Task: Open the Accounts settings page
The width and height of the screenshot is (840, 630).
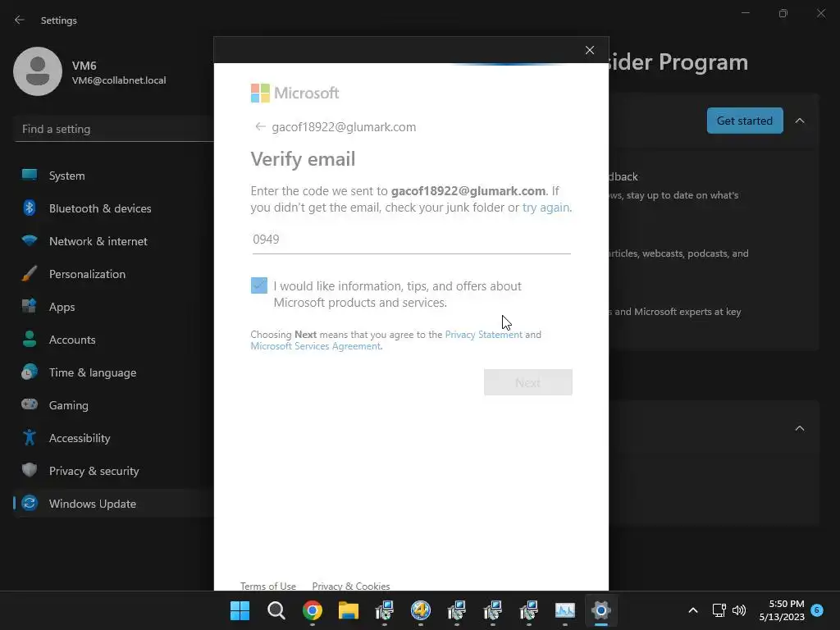Action: pos(113,339)
